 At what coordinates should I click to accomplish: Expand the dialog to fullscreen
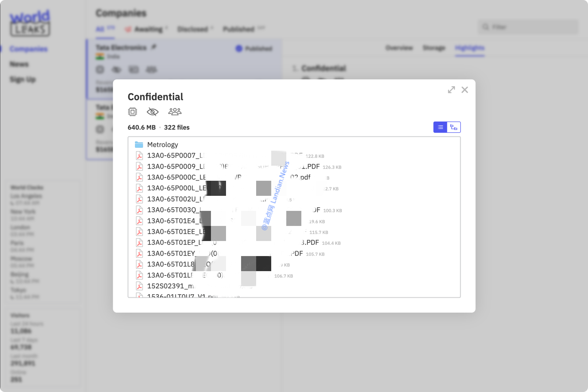click(451, 90)
